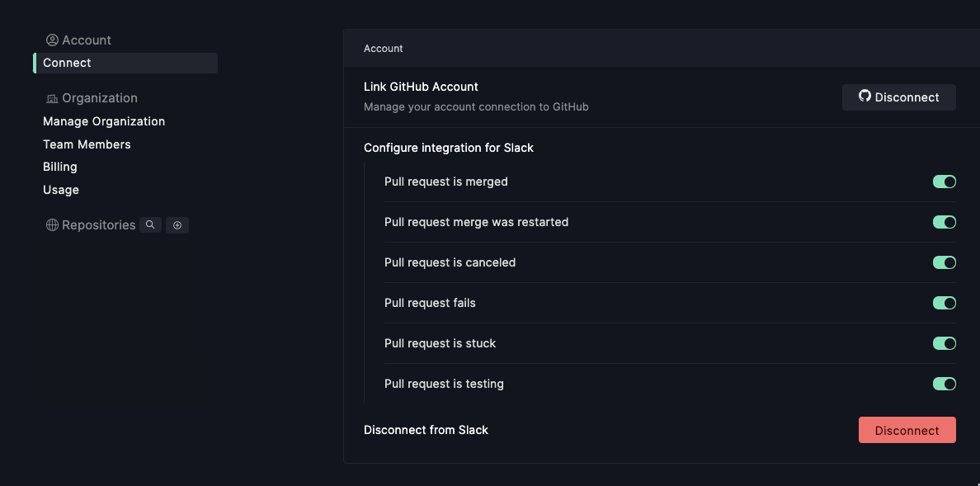Click the red Disconnect from Slack button
980x486 pixels.
click(907, 430)
